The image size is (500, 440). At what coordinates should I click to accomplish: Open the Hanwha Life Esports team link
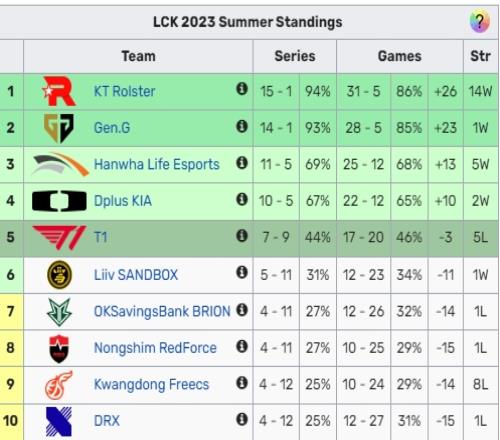pyautogui.click(x=157, y=164)
